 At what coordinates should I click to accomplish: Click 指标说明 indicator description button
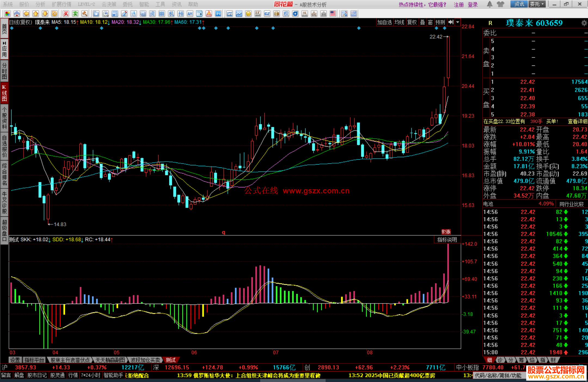pyautogui.click(x=447, y=240)
